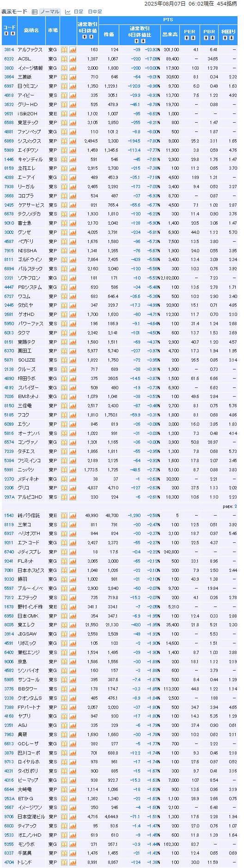Open the chart icon for スパイダー
244x868 pixels.
(73, 388)
